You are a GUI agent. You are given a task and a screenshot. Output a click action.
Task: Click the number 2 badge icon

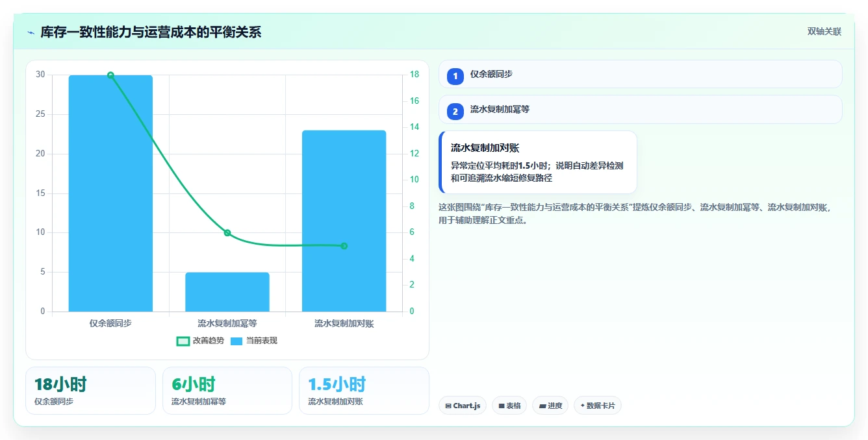coord(455,111)
